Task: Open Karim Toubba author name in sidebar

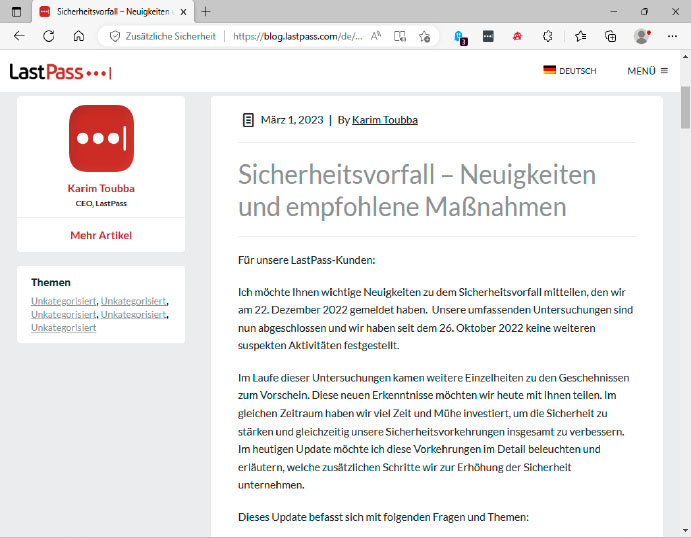Action: tap(101, 188)
